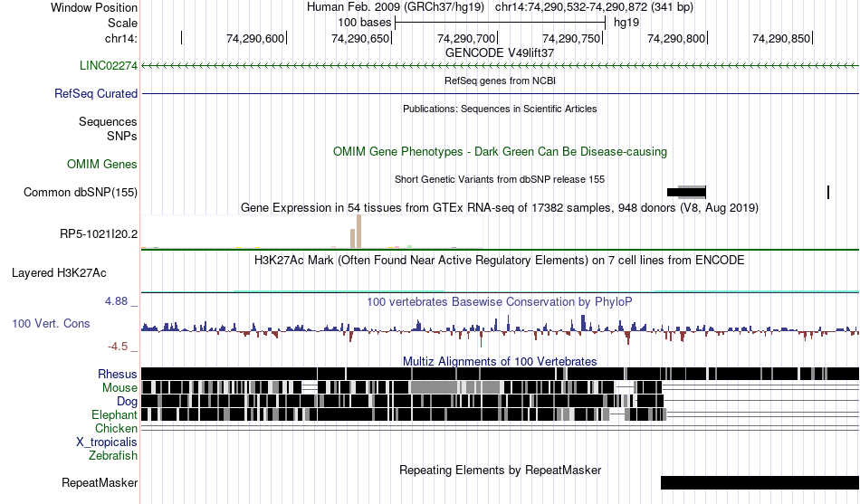
Task: Click the tallest GTEx expression bar
Action: 358,232
